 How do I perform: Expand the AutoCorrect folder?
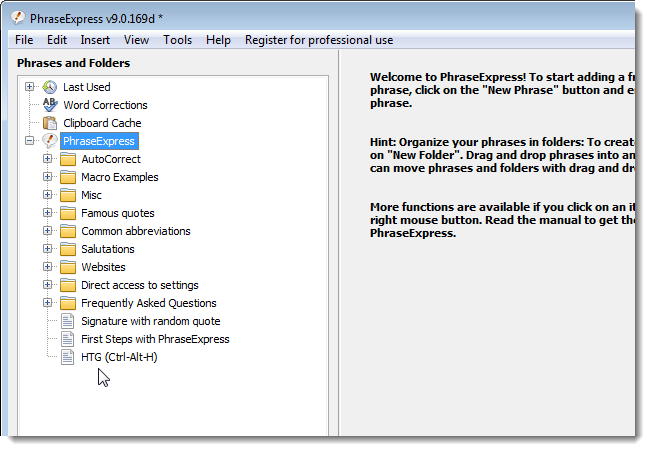coord(48,159)
